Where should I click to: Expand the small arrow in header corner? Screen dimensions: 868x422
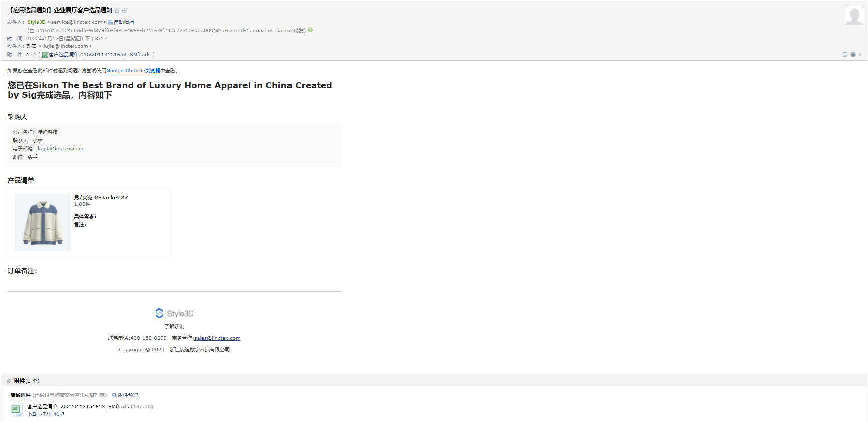pos(860,54)
